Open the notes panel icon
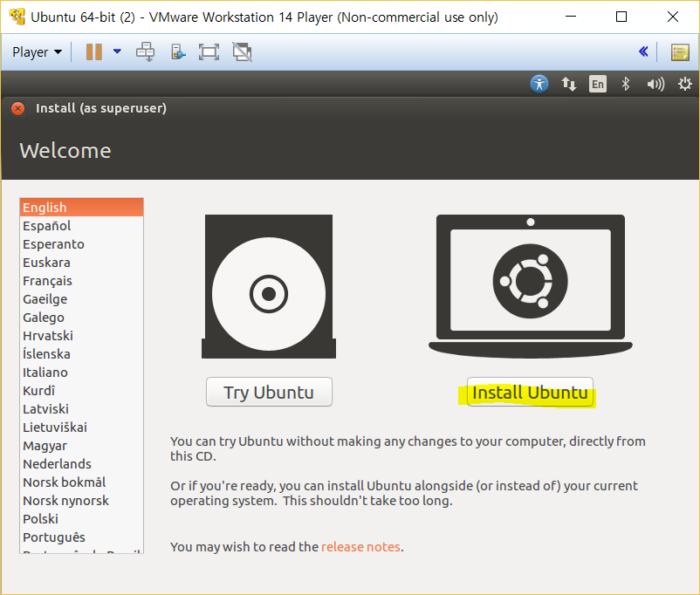 [680, 52]
